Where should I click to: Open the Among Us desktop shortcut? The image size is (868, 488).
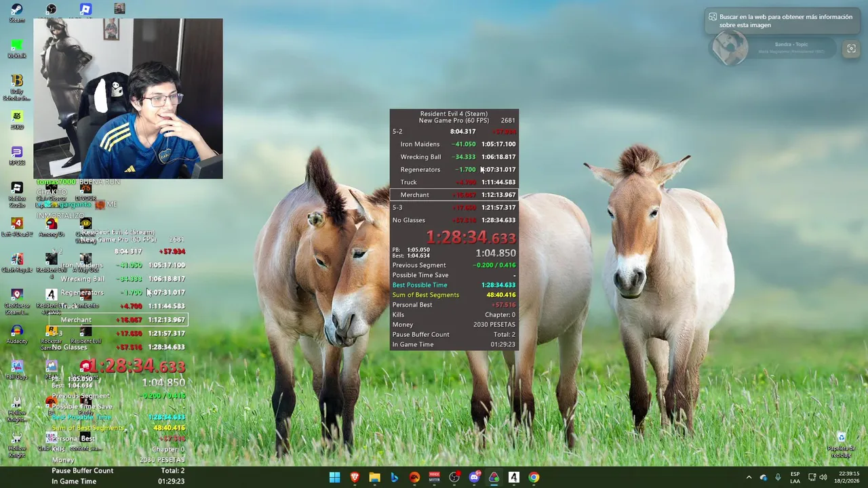(52, 227)
